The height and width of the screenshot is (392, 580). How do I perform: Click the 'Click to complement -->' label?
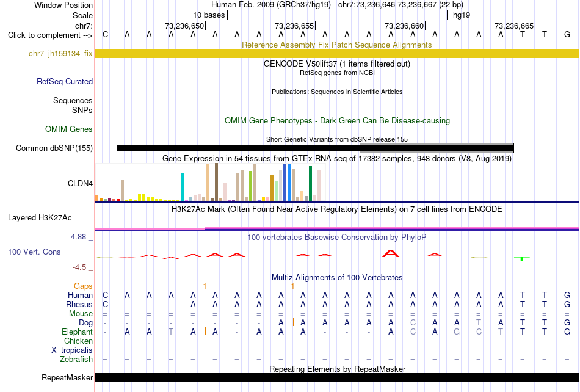pos(50,35)
